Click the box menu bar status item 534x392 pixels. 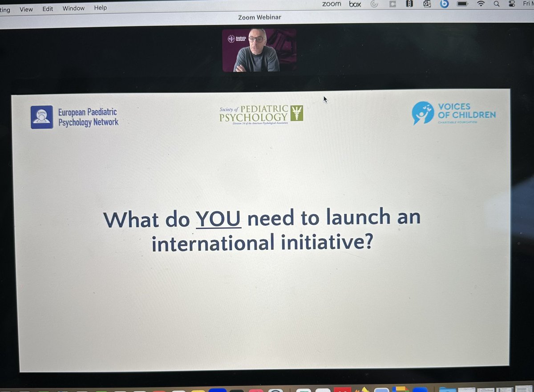(355, 4)
